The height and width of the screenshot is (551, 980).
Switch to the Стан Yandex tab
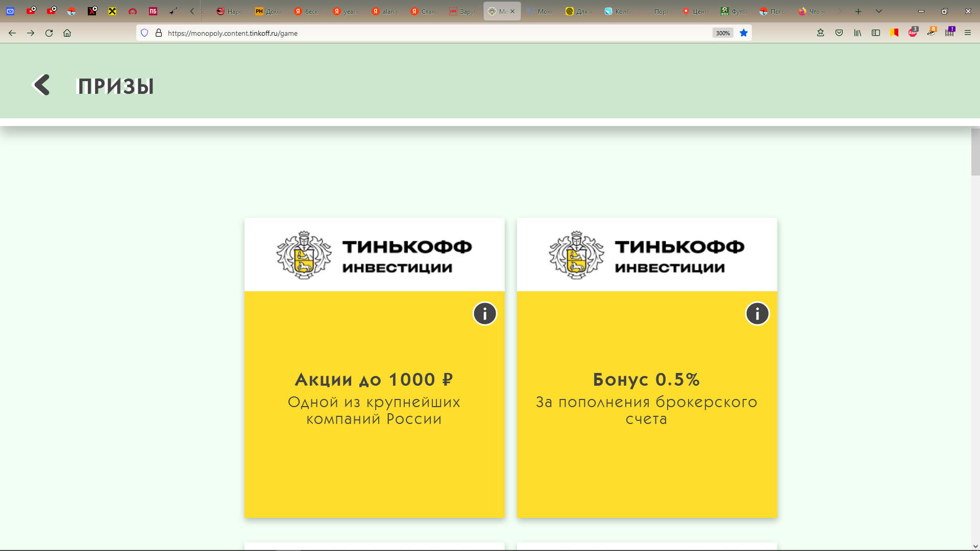coord(424,11)
